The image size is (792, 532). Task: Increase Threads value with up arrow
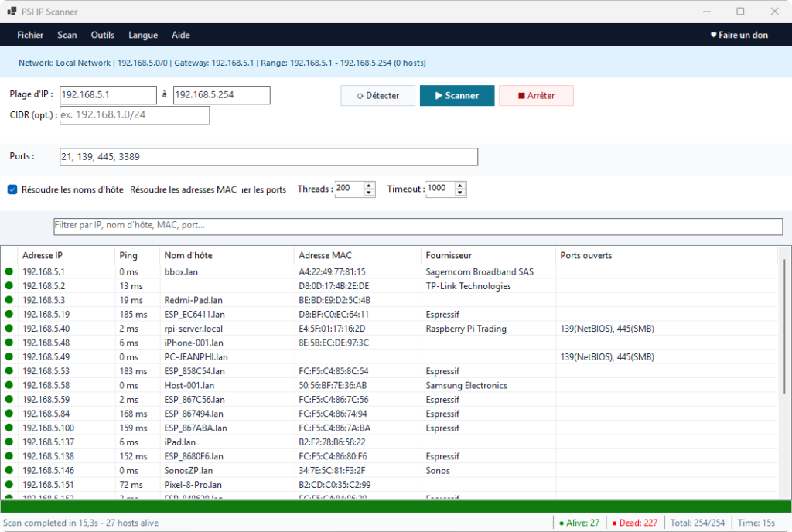(369, 186)
